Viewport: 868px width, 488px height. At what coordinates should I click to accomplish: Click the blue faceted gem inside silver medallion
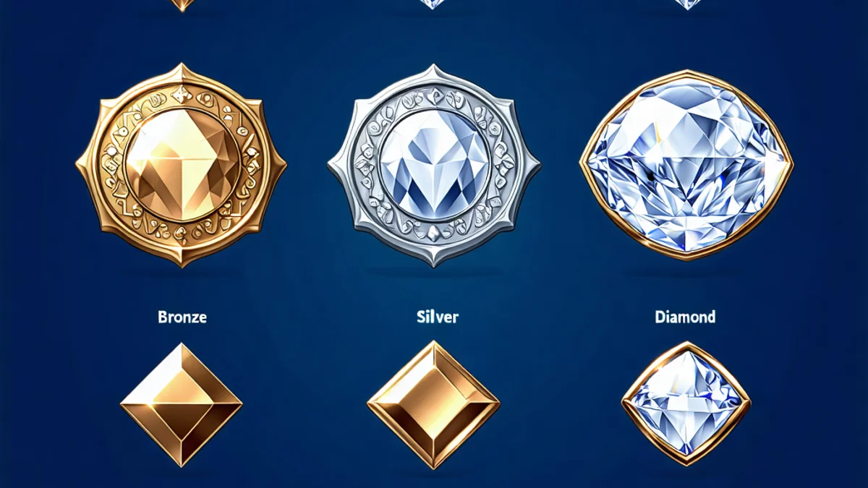434,163
